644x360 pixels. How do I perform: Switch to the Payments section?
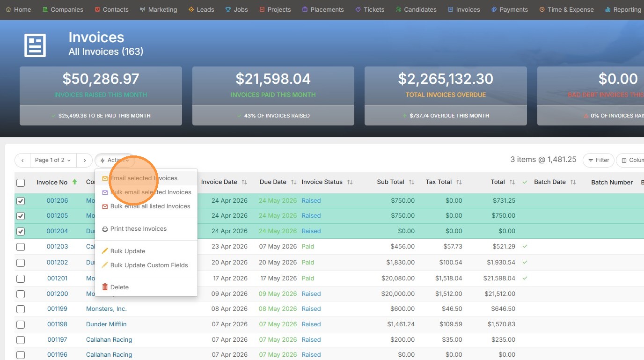(x=510, y=9)
